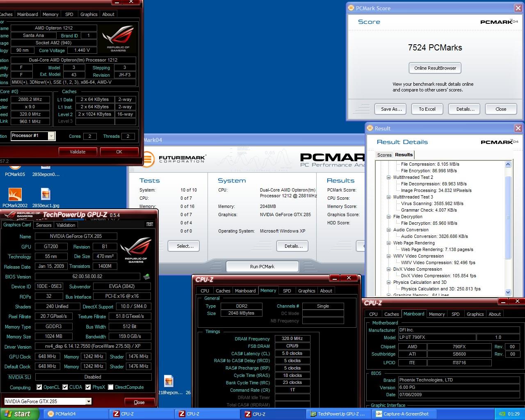Image resolution: width=525 pixels, height=420 pixels.
Task: Collapse the Web Page Rendering node
Action: pos(388,243)
